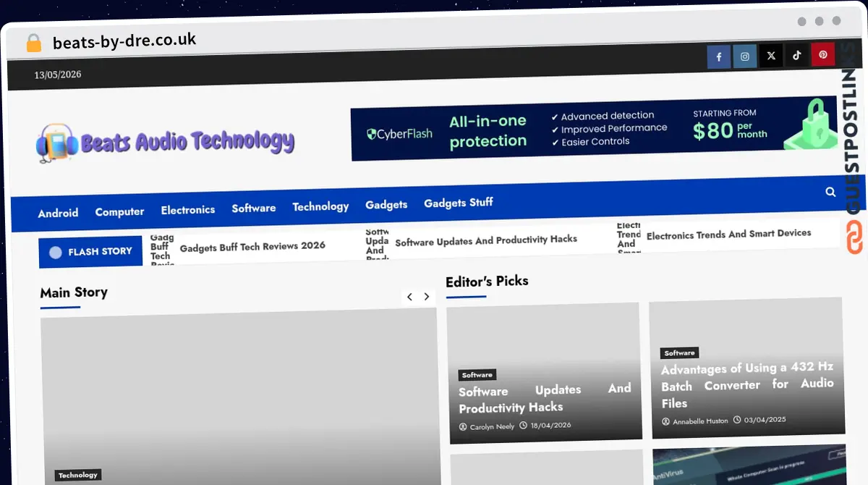Open article Advantages of Using a 432 Hz Batch Converter

click(747, 385)
